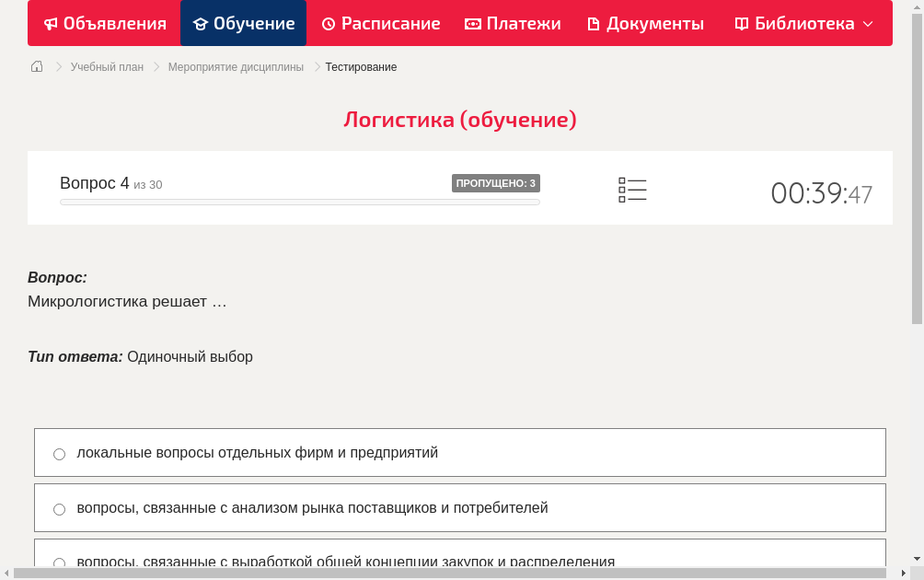Click the question progress bar

[x=299, y=202]
